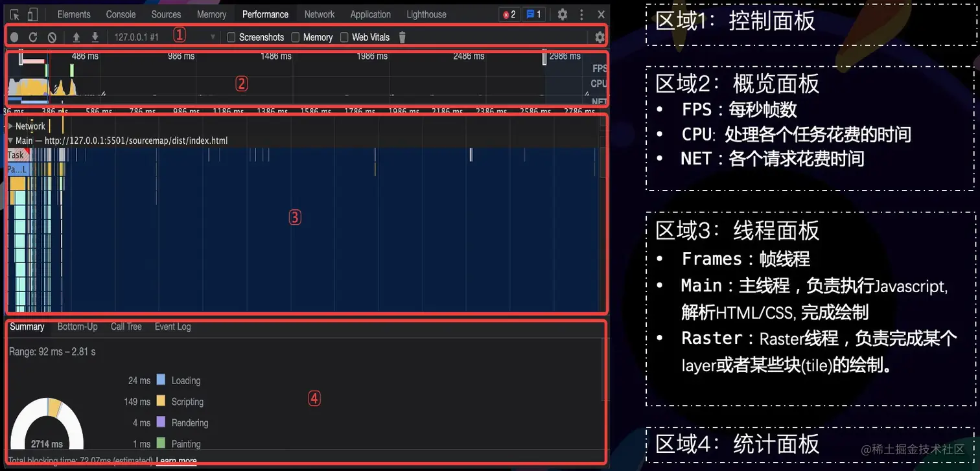Viewport: 980px width, 471px height.
Task: Click the 4 ms Rendering value
Action: [x=141, y=423]
